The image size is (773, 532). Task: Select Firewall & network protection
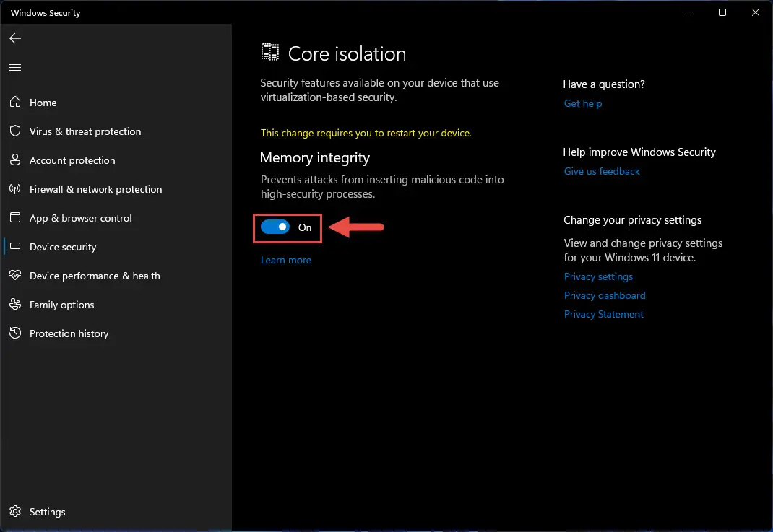[x=116, y=189]
